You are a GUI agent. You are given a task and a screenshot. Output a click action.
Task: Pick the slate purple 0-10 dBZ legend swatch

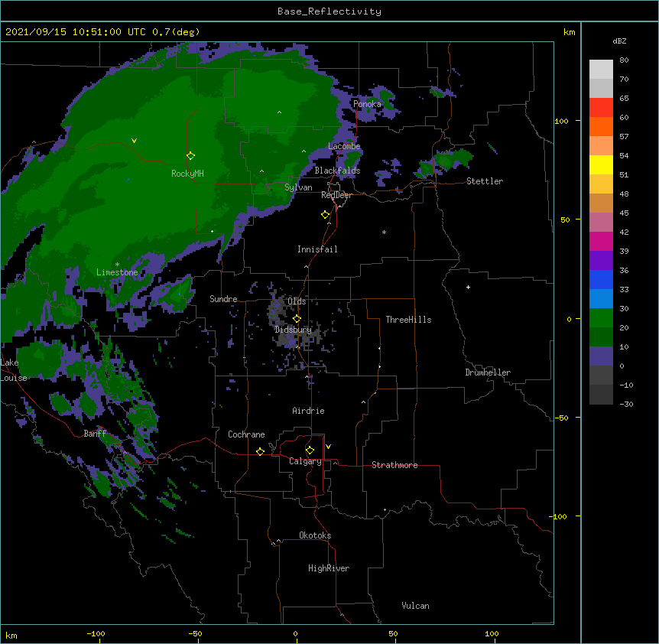[601, 356]
